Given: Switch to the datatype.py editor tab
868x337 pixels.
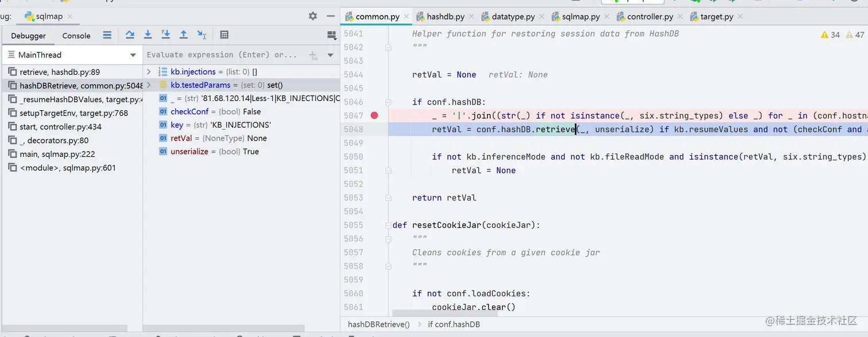Looking at the screenshot, I should click(513, 17).
